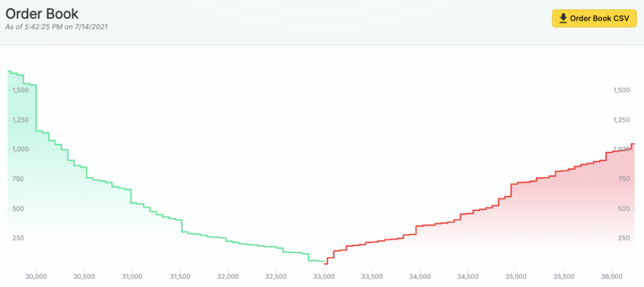The image size is (644, 287).
Task: Click the 33,500 price axis label
Action: (372, 277)
